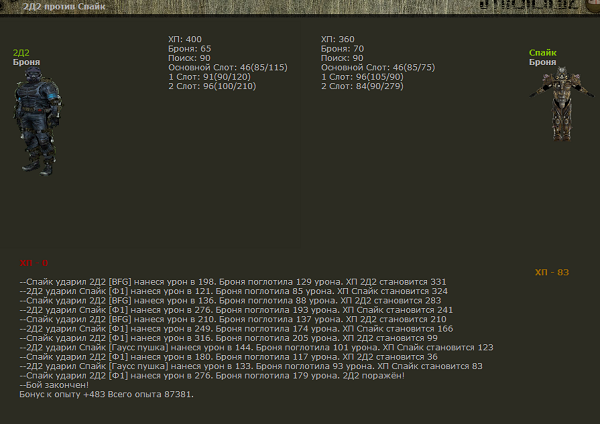Image resolution: width=600 pixels, height=424 pixels.
Task: Click the Броня label under Спайк
Action: [x=542, y=62]
